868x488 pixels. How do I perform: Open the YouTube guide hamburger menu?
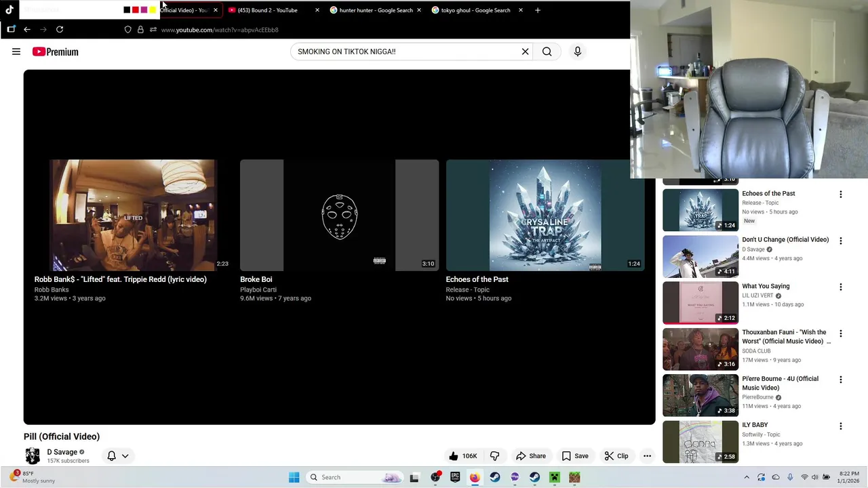(16, 52)
